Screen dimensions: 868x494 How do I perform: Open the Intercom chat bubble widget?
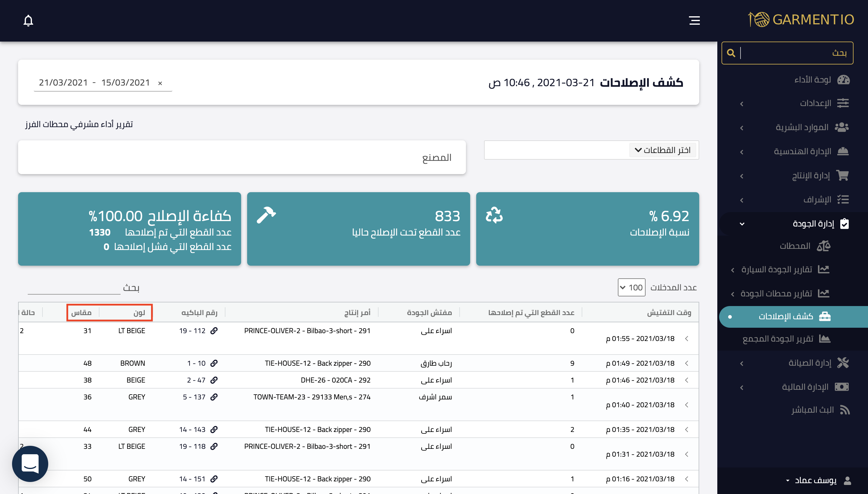[30, 464]
